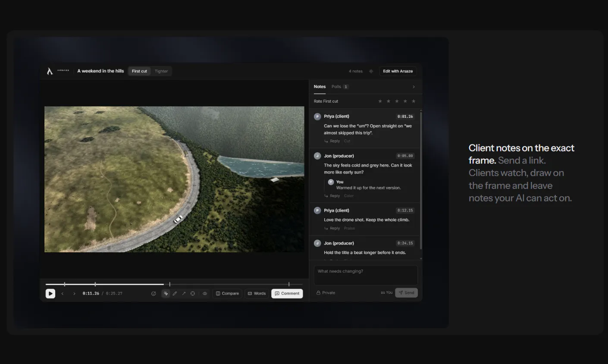Jump to timestamp 0:12.15 on Priya's note

(405, 210)
